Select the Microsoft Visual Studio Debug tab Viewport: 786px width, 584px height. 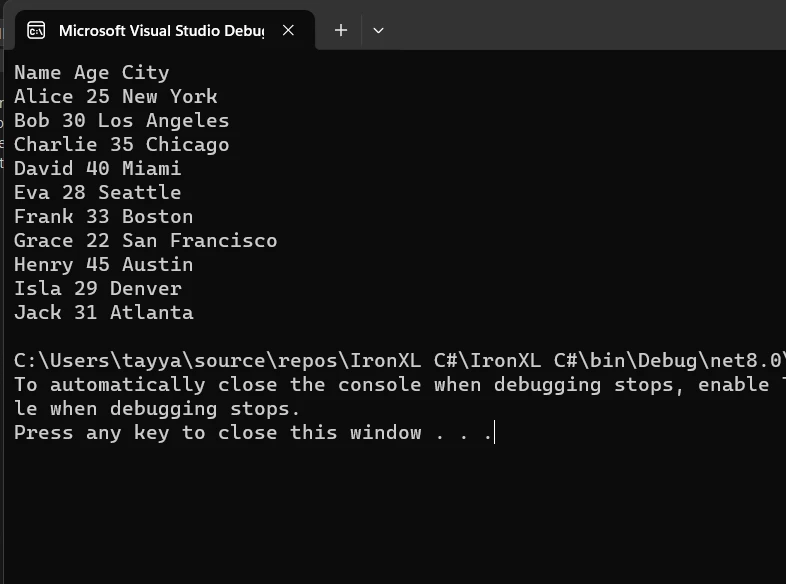point(160,30)
